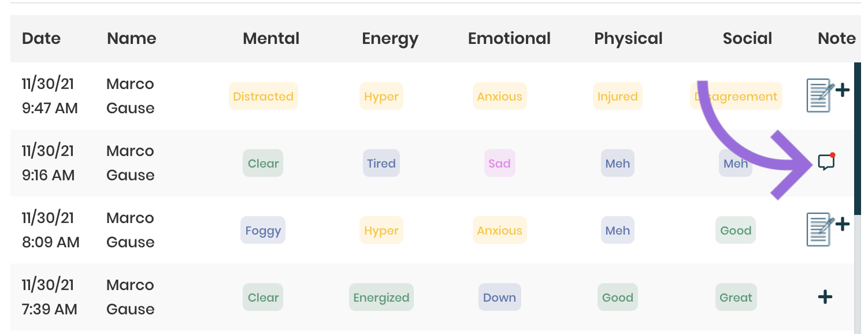Click the pink Sad emotional tag
The height and width of the screenshot is (334, 868).
coord(499,164)
